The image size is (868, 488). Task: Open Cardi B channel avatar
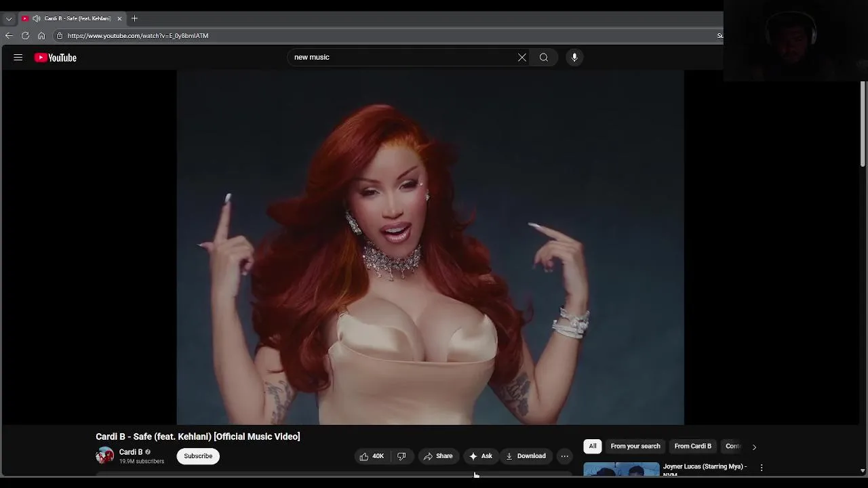105,455
